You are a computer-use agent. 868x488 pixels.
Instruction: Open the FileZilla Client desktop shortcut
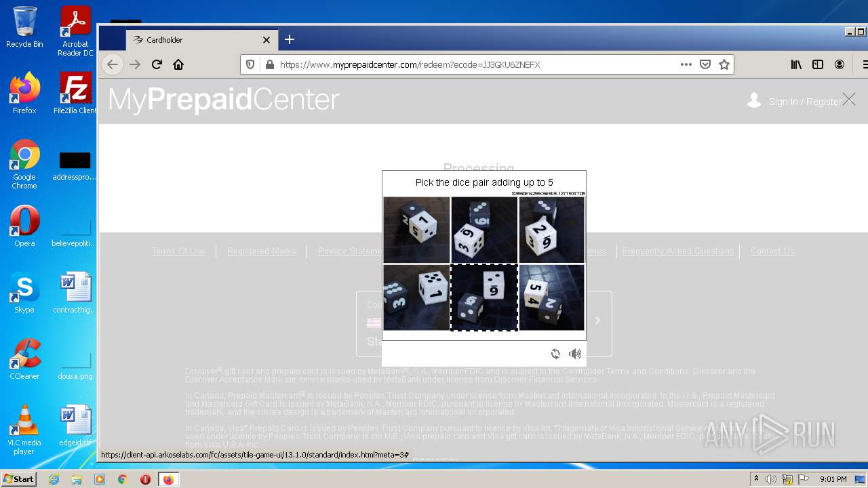[x=75, y=93]
